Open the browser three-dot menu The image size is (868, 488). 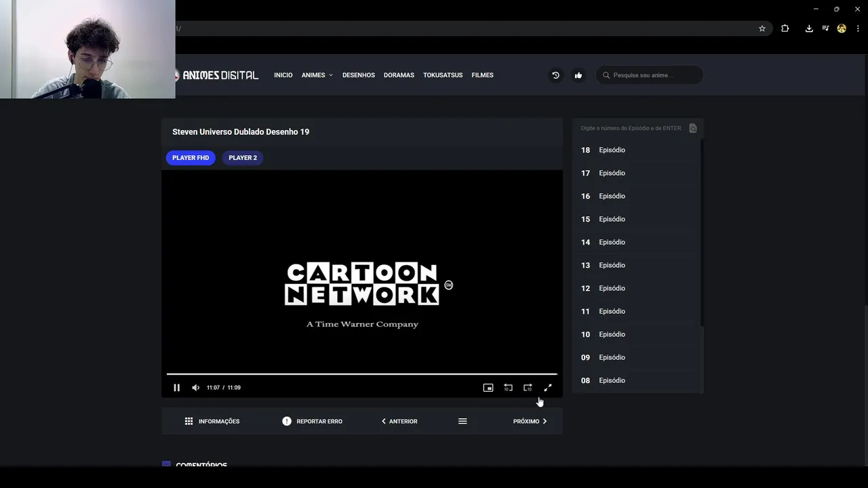[858, 28]
